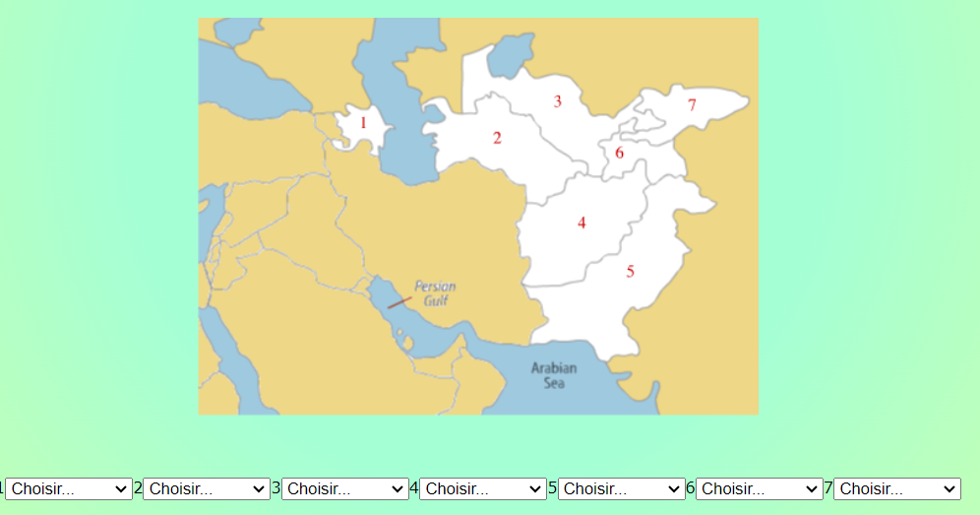This screenshot has width=980, height=515.
Task: Select the dropdown next to number 4
Action: click(x=482, y=488)
